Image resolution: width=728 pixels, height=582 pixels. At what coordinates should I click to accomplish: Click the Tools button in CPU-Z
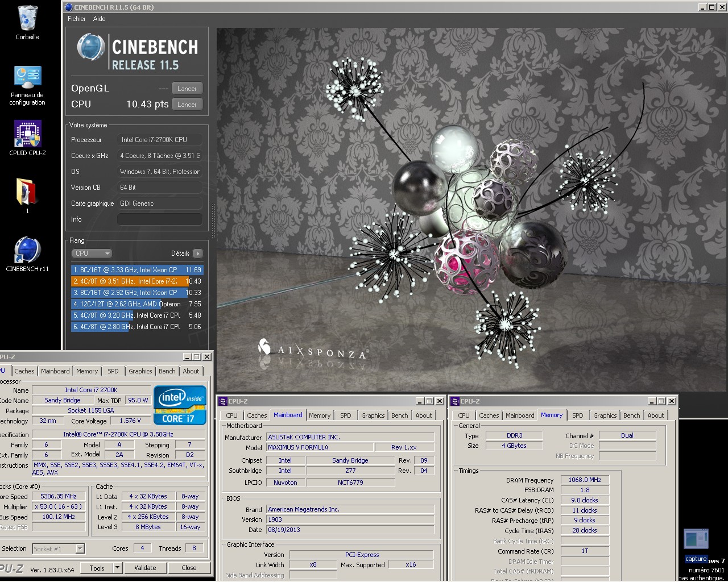point(97,568)
